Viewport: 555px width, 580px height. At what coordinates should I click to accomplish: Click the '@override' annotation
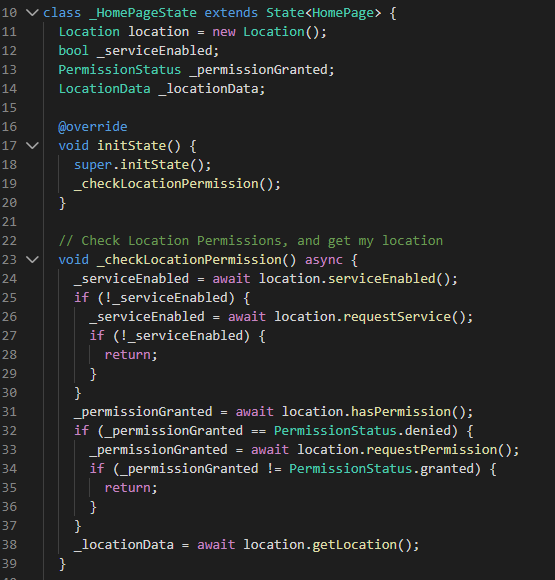(x=93, y=127)
